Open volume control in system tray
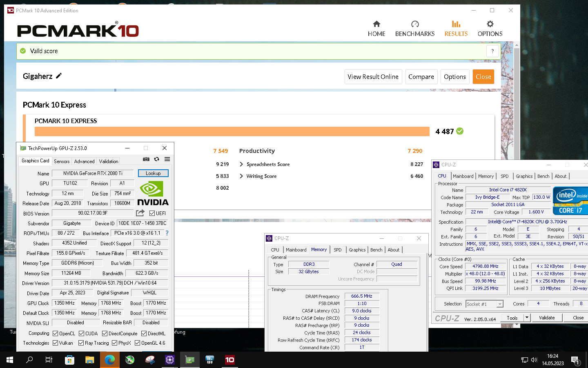The image size is (588, 368). [534, 360]
